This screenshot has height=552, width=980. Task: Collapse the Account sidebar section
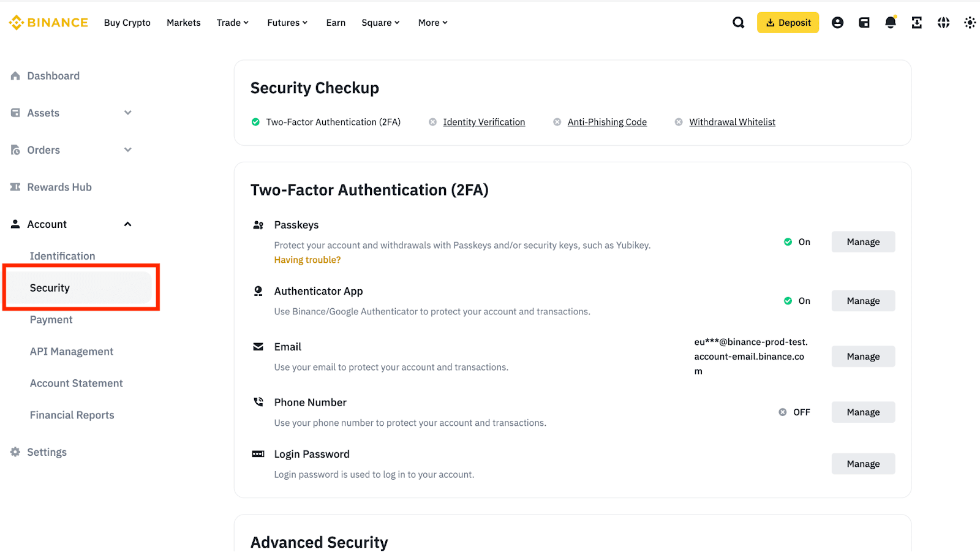click(127, 224)
